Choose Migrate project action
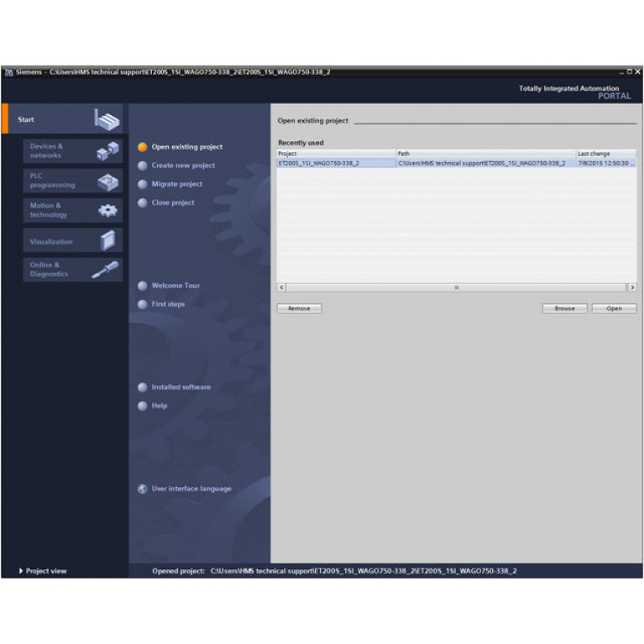The height and width of the screenshot is (644, 644). tap(177, 185)
